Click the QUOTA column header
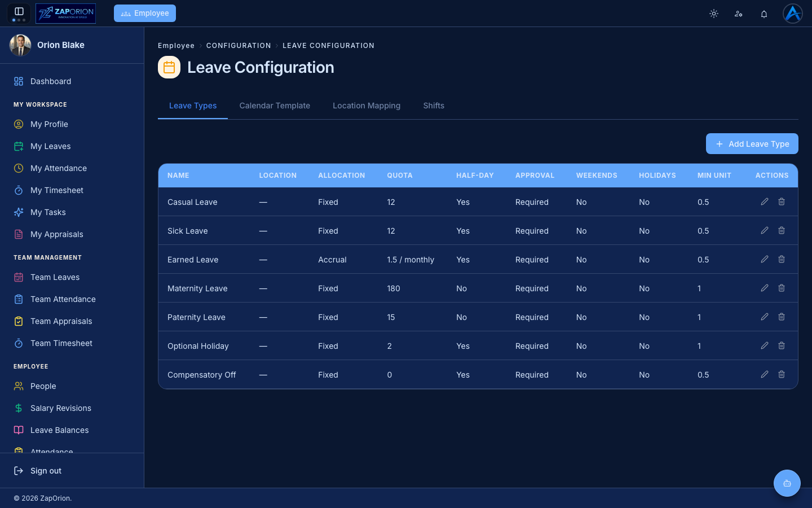The height and width of the screenshot is (508, 812). pyautogui.click(x=400, y=176)
